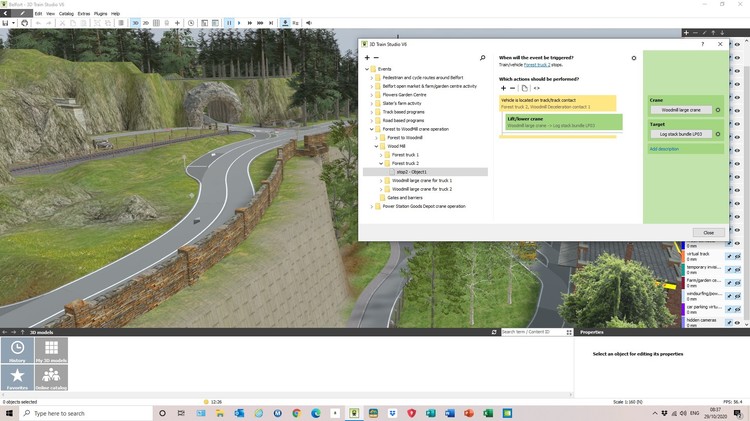Image resolution: width=750 pixels, height=421 pixels.
Task: Open the Favorites star tile
Action: [19, 377]
